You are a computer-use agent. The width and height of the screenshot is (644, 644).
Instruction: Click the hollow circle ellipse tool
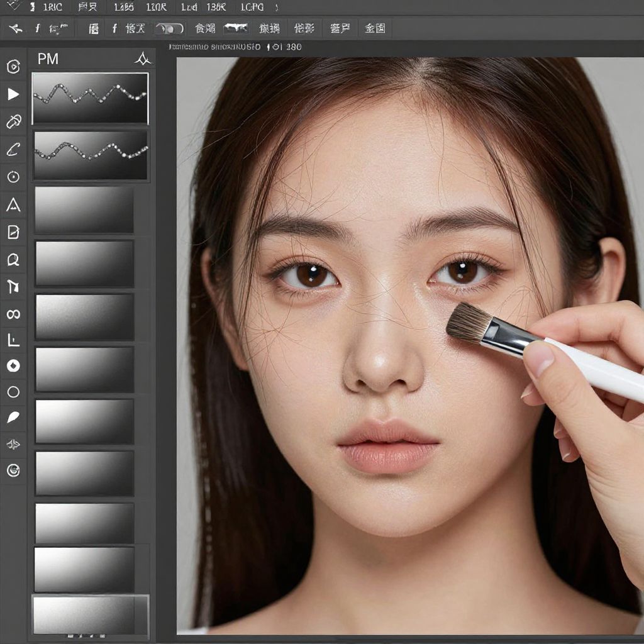[x=13, y=392]
